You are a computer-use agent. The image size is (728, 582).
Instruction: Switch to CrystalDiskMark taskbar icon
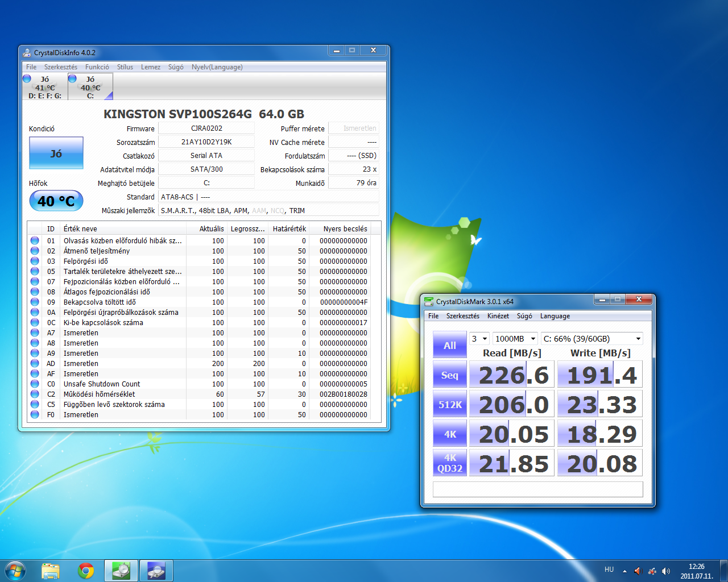coord(121,571)
